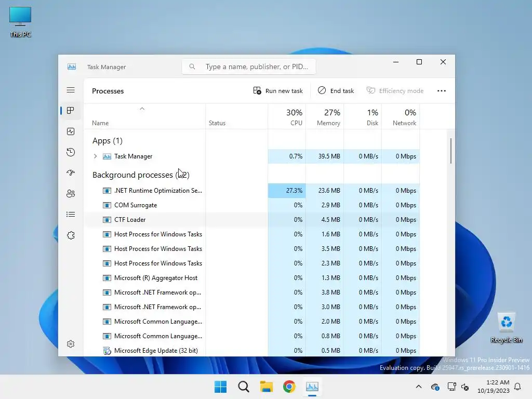The width and height of the screenshot is (532, 399).
Task: Click the COM Surrogate process icon
Action: (x=107, y=205)
